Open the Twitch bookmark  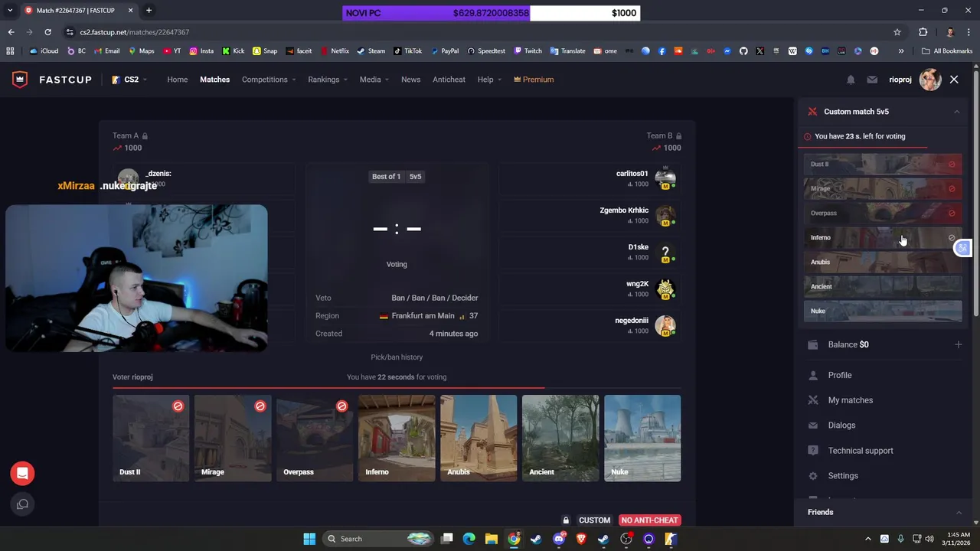pyautogui.click(x=528, y=51)
